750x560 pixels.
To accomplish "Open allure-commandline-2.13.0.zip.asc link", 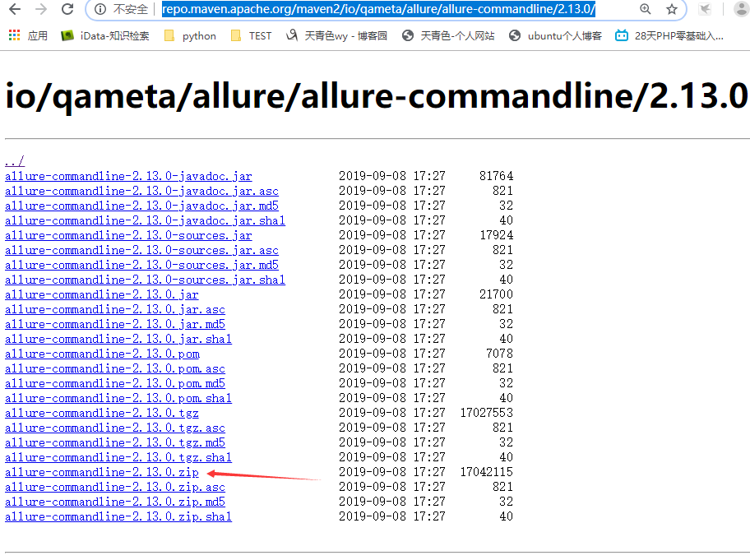I will tap(115, 488).
